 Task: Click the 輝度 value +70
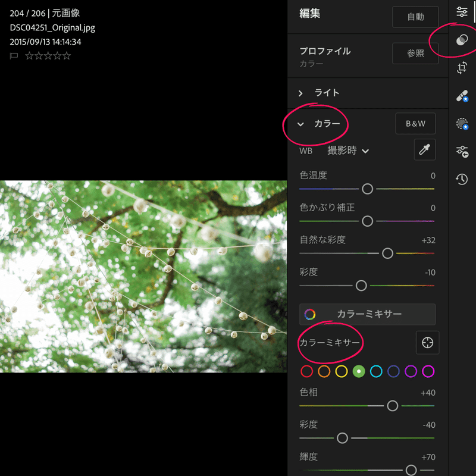coord(428,457)
